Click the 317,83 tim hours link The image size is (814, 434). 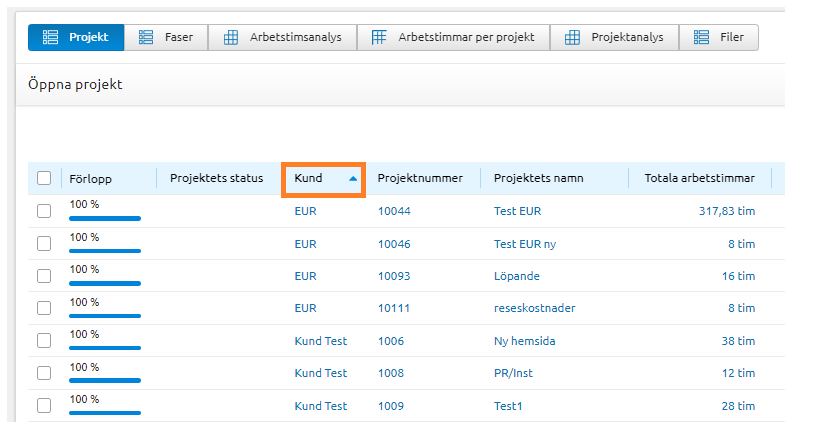click(x=726, y=211)
